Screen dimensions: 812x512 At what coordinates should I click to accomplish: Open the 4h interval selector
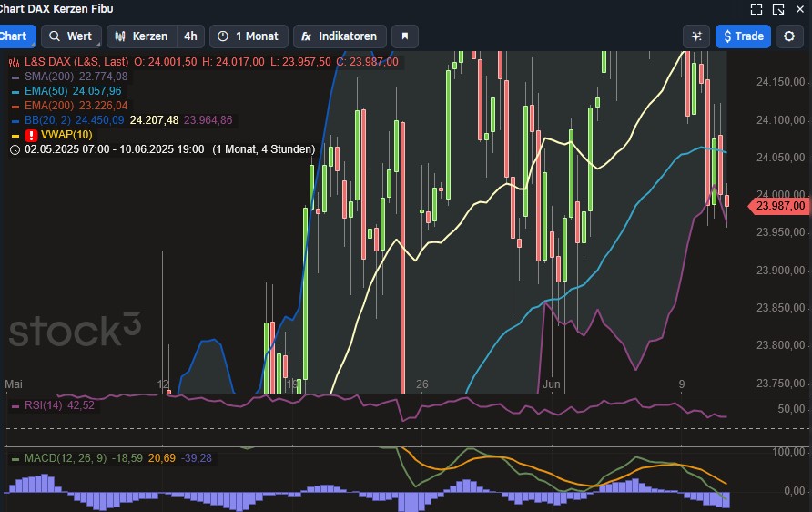click(190, 36)
